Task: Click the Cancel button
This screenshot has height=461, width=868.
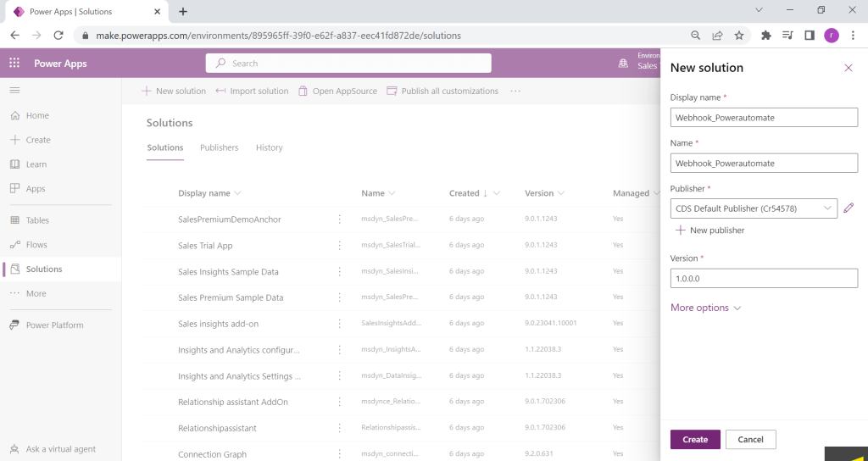Action: point(750,439)
